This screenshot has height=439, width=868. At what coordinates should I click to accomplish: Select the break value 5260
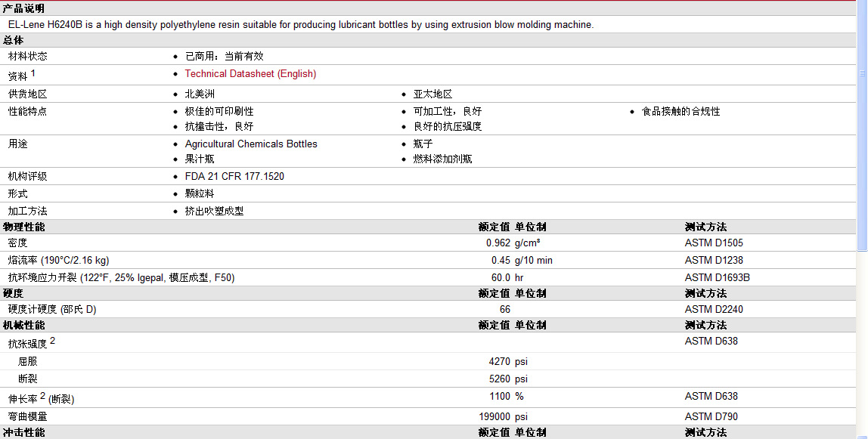[x=499, y=379]
